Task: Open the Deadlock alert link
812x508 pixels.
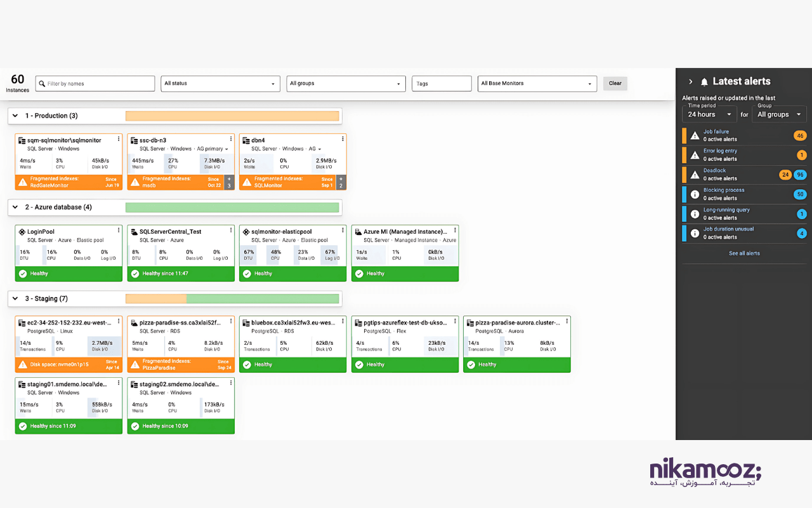Action: [714, 170]
